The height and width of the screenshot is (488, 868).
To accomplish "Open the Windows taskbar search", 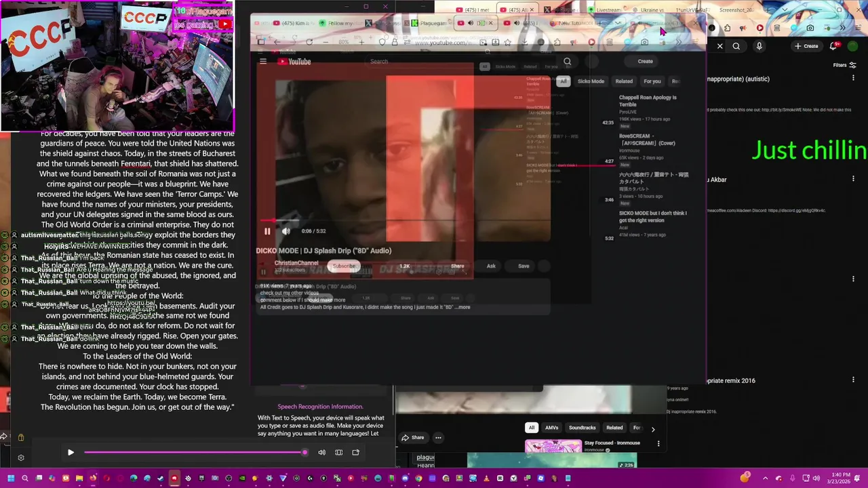I will point(24,479).
